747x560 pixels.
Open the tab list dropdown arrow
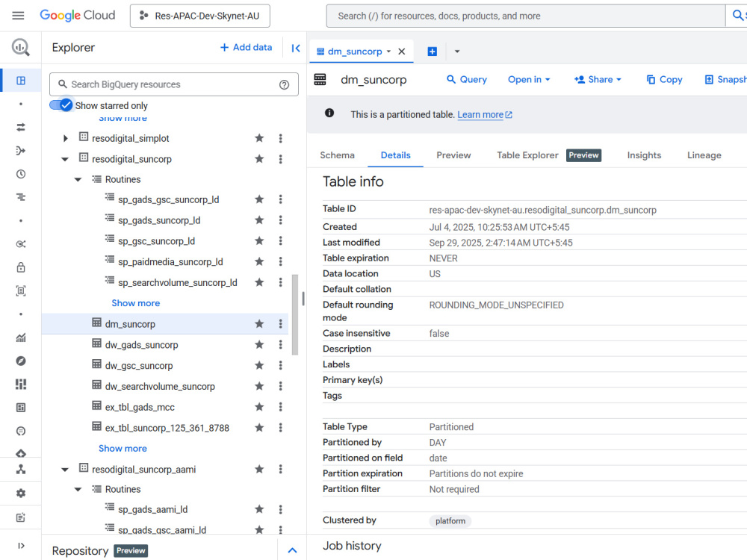[457, 52]
